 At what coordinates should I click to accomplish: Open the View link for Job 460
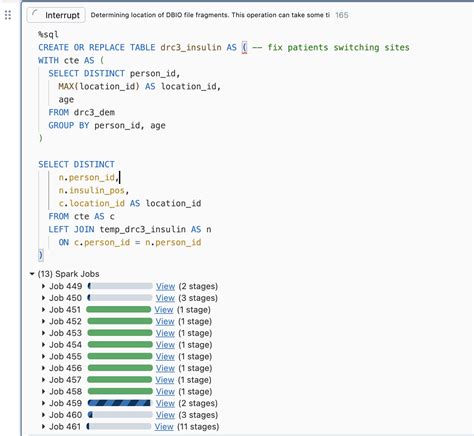pos(165,415)
